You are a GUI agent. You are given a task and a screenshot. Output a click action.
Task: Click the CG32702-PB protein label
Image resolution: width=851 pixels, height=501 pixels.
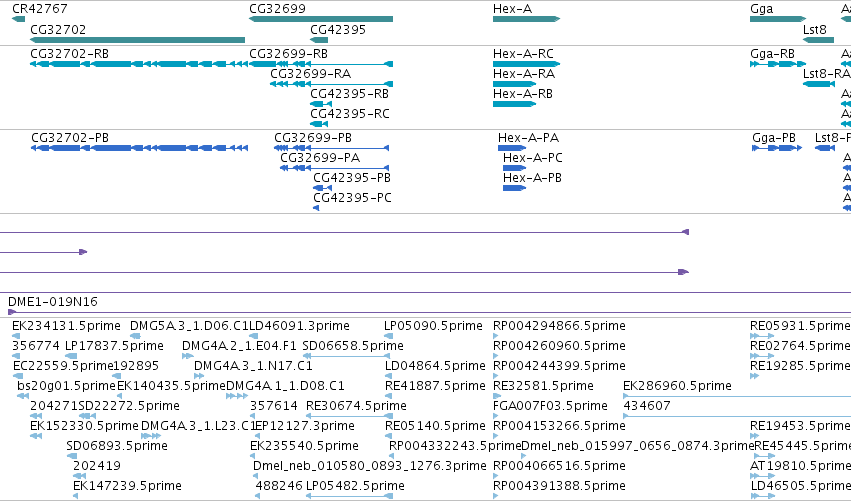[x=70, y=138]
